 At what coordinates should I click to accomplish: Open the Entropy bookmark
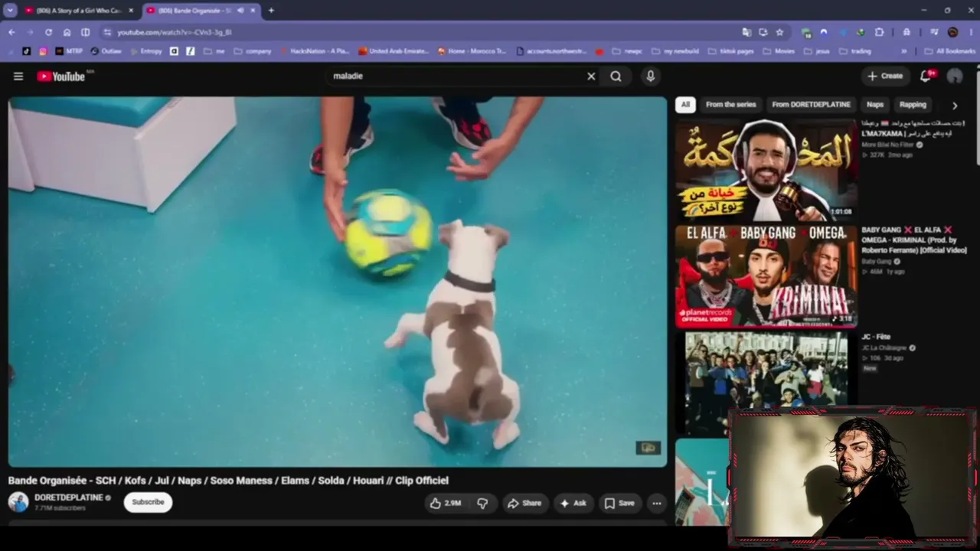(145, 51)
